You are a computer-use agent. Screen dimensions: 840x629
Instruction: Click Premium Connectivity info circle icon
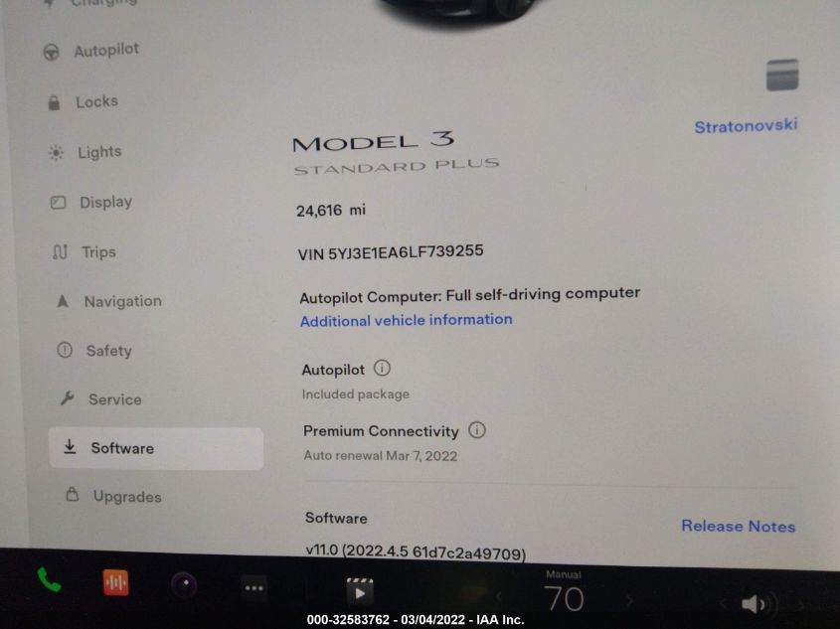[x=477, y=430]
